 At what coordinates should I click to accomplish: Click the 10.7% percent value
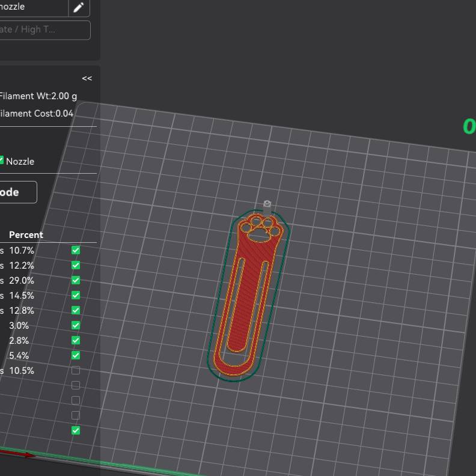pyautogui.click(x=22, y=251)
